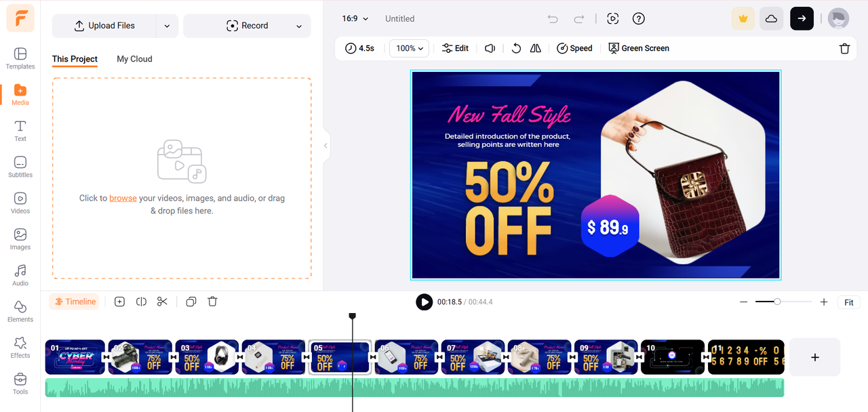
Task: Click the split icon in timeline toolbar
Action: click(x=141, y=302)
